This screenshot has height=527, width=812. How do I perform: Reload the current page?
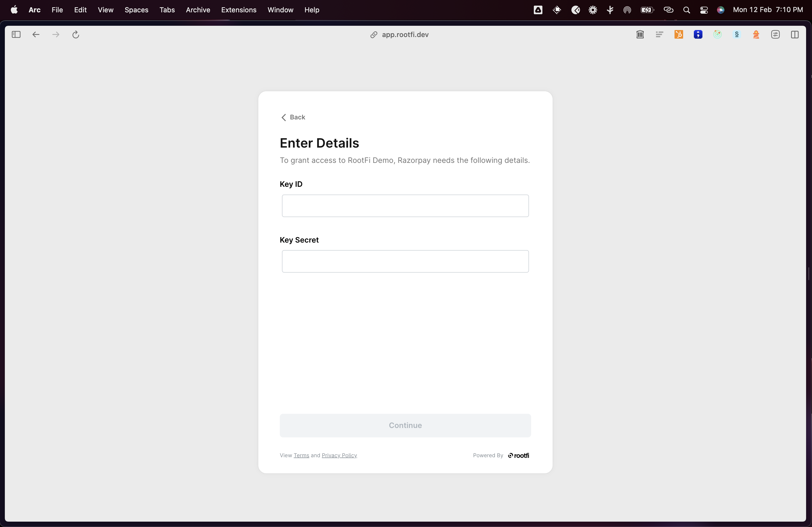pos(76,34)
